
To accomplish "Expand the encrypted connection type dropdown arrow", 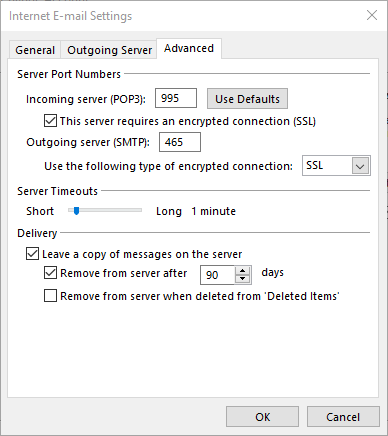I will tap(360, 166).
